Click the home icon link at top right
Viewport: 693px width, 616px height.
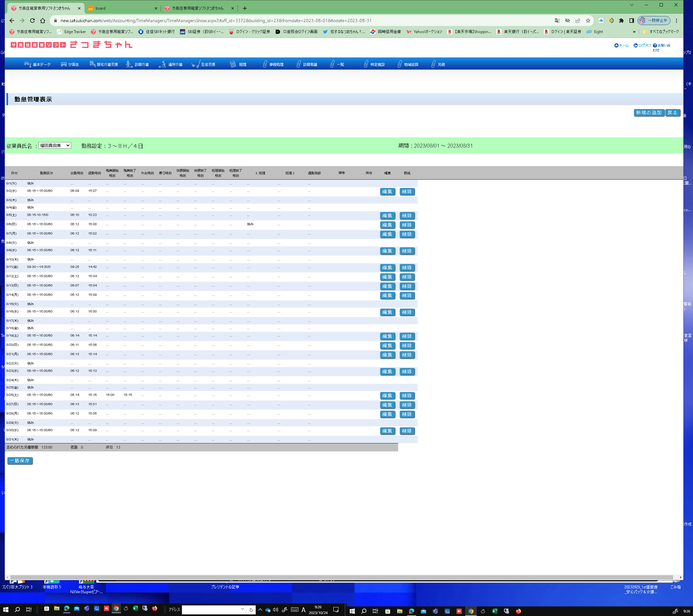(x=616, y=46)
